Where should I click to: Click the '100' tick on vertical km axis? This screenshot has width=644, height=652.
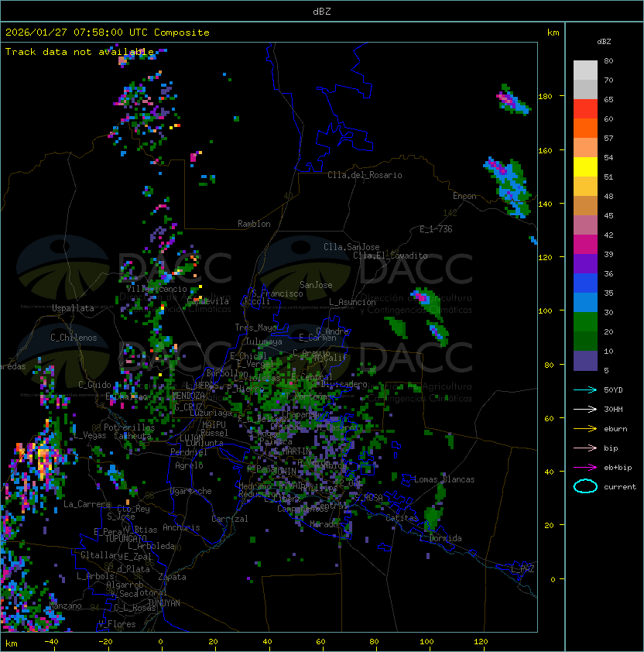point(545,311)
